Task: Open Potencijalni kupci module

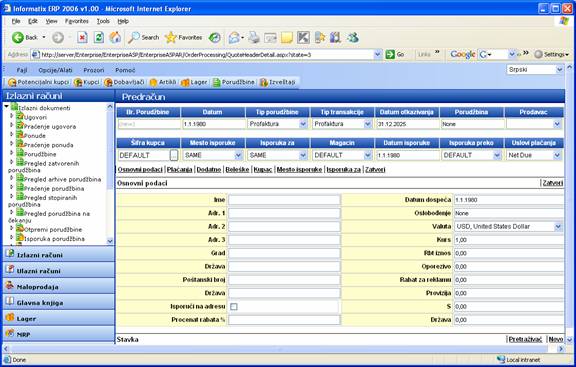Action: click(x=38, y=82)
